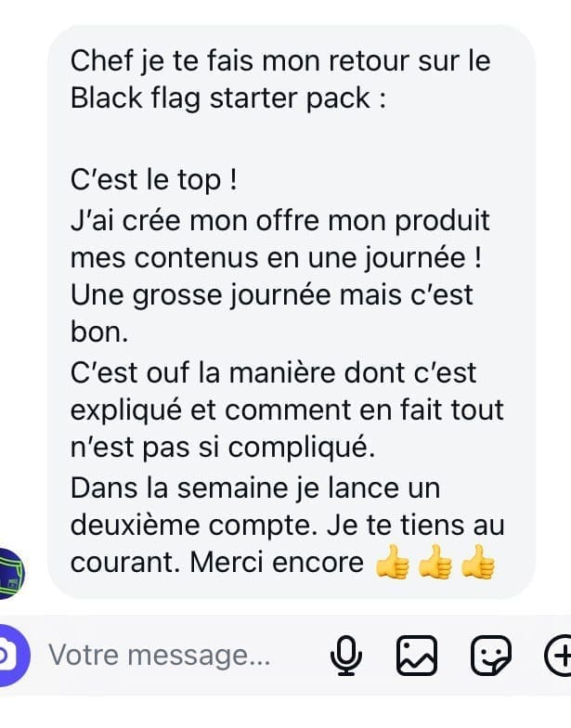Tap the "C'est le top !" sentence
This screenshot has height=728, width=571.
tap(154, 180)
